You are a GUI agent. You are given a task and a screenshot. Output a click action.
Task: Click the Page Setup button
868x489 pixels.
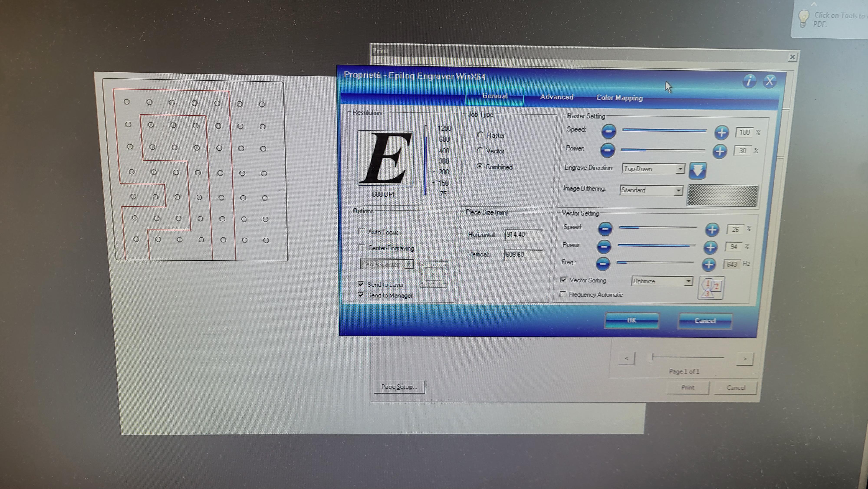[399, 387]
